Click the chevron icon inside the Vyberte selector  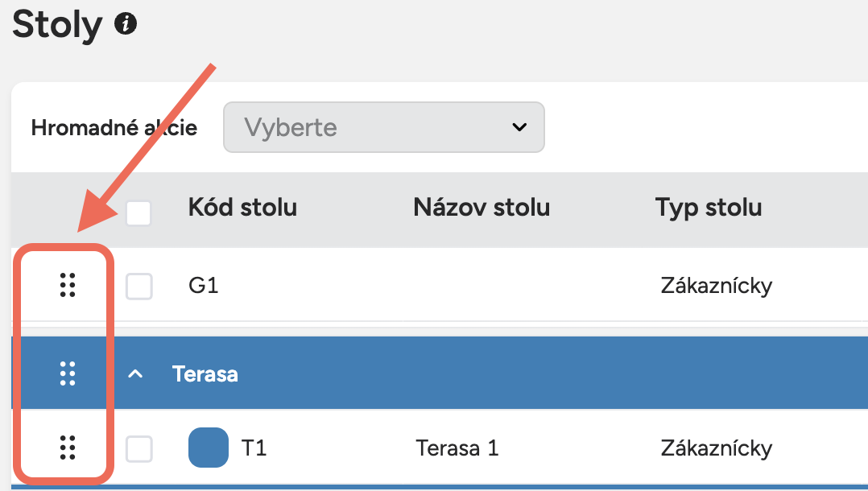pos(520,127)
